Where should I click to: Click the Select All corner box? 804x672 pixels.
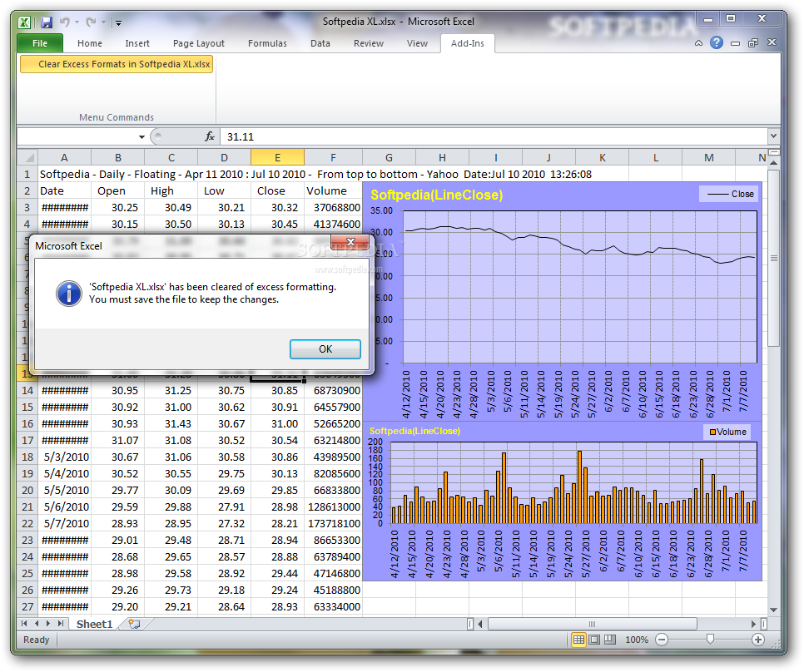(27, 157)
